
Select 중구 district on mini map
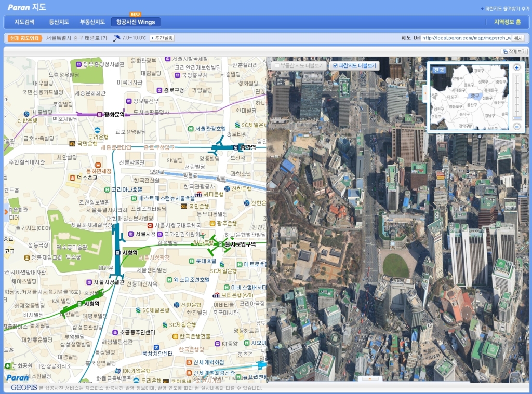coord(475,96)
